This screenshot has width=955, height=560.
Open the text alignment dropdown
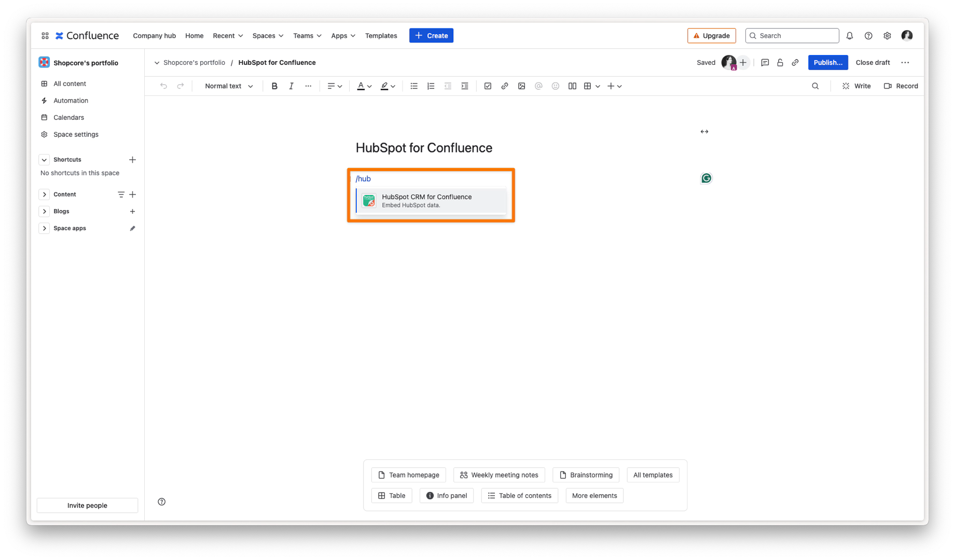pyautogui.click(x=335, y=86)
